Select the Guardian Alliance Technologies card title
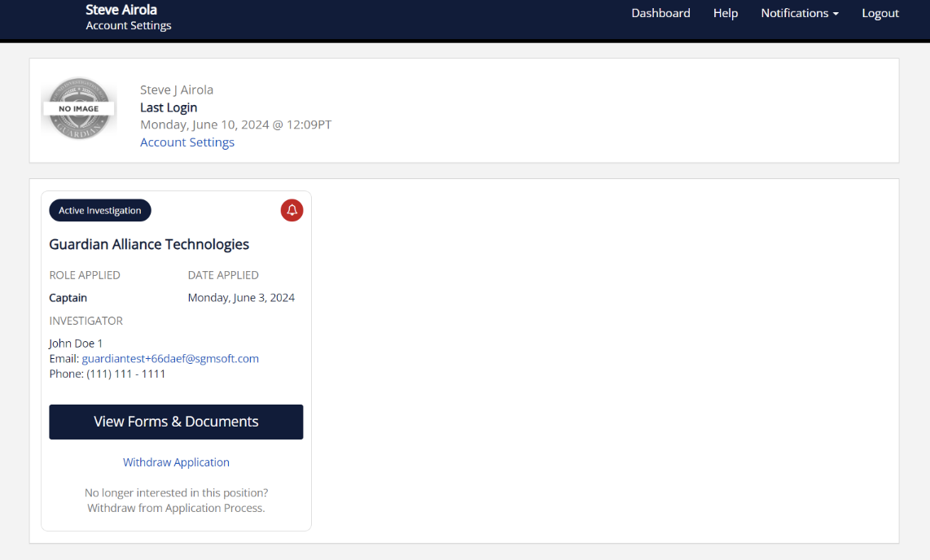This screenshot has height=560, width=930. (149, 243)
